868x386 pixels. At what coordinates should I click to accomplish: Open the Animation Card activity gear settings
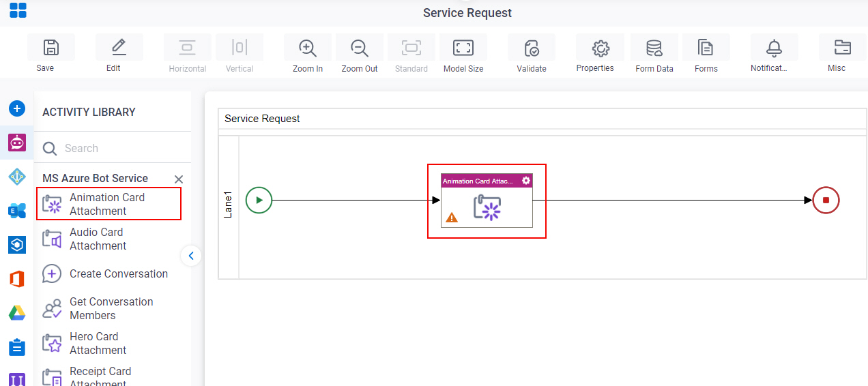coord(526,181)
